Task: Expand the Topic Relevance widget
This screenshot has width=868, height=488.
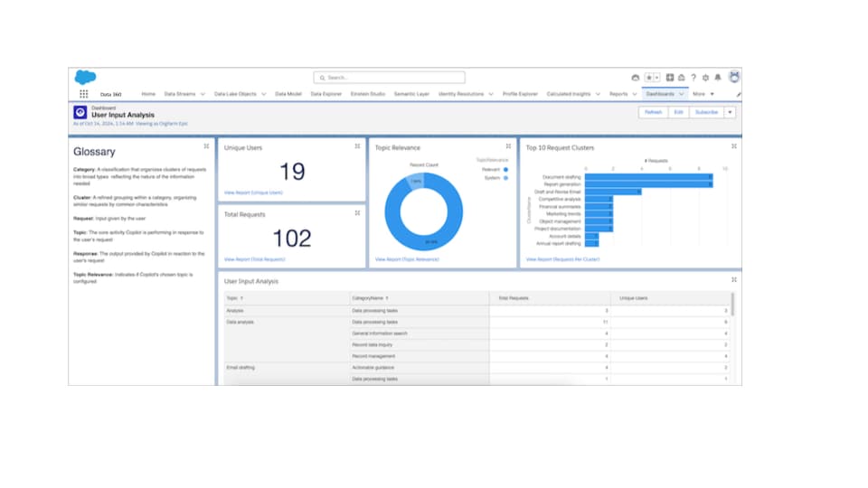Action: coord(508,146)
